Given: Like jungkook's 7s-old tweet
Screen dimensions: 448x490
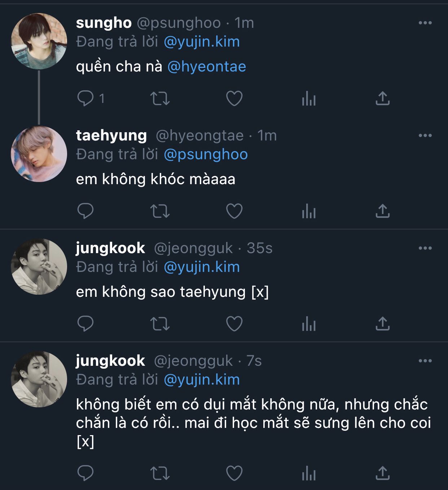Looking at the screenshot, I should (234, 473).
